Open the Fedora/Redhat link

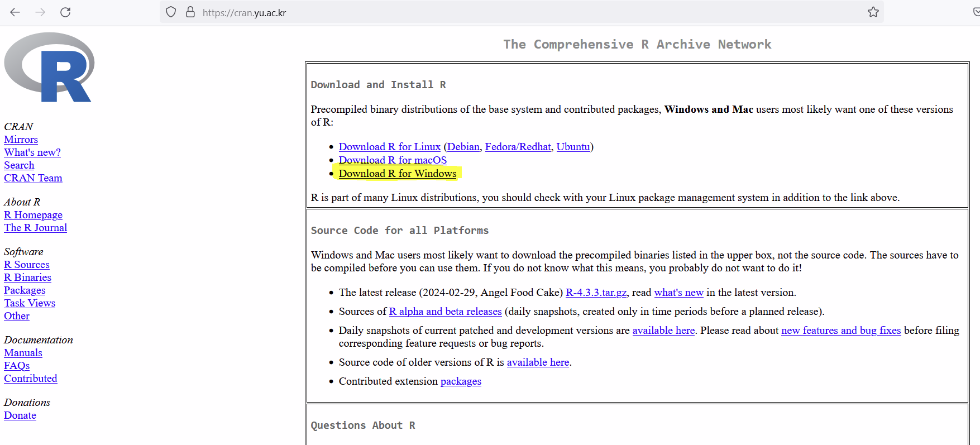click(x=518, y=147)
